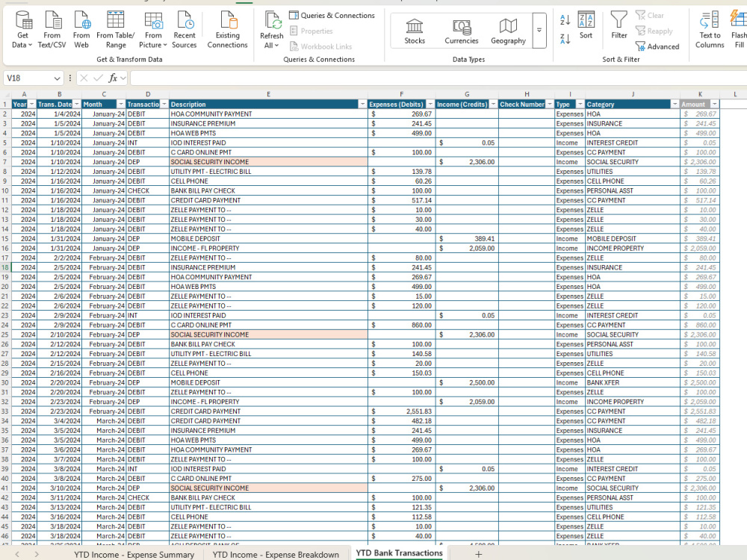Select the 389.41 income credit cell
Screen dimensions: 747x560
467,239
